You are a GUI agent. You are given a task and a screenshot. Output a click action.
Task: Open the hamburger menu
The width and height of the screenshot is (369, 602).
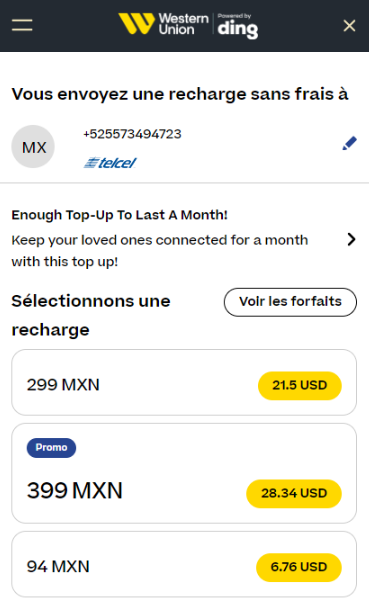click(22, 25)
